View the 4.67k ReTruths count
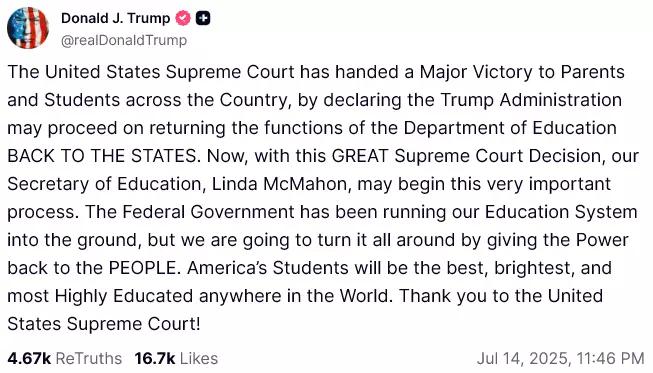Viewport: 653px width, 373px height. 29,358
